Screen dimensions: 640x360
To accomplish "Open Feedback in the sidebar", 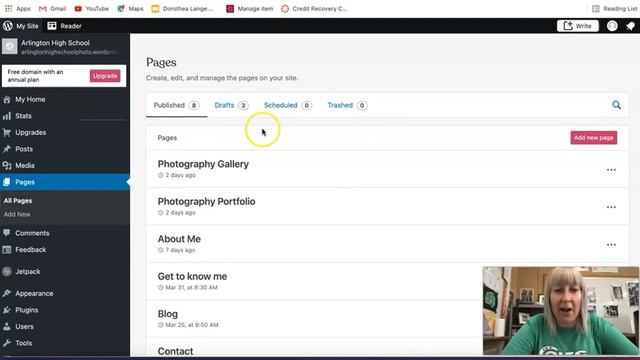I will click(x=31, y=250).
